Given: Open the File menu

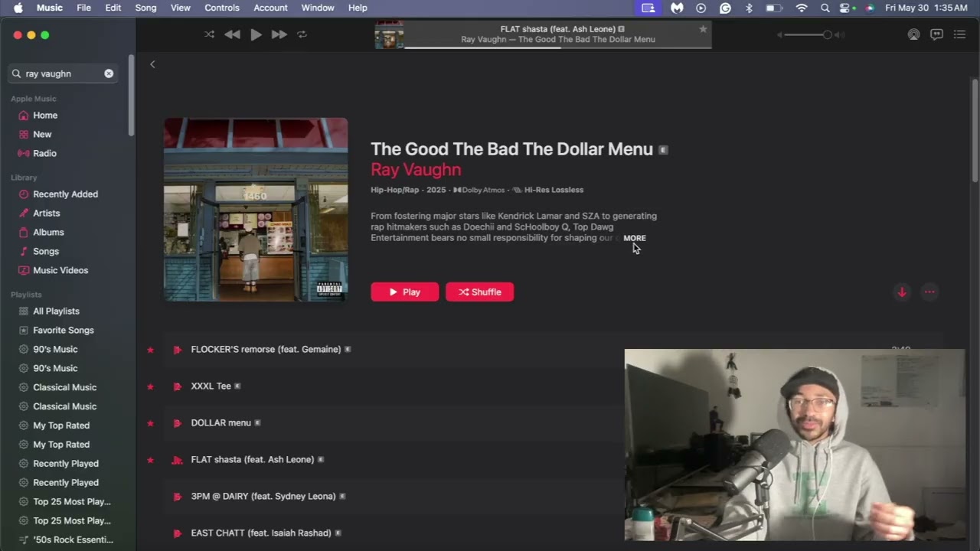Looking at the screenshot, I should click(x=84, y=8).
